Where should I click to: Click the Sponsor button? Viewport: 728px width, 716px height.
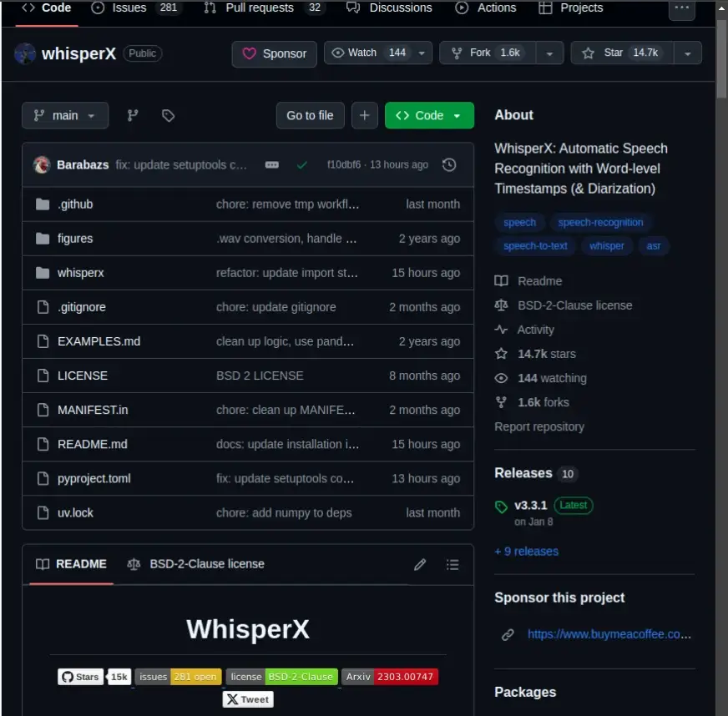tap(275, 54)
